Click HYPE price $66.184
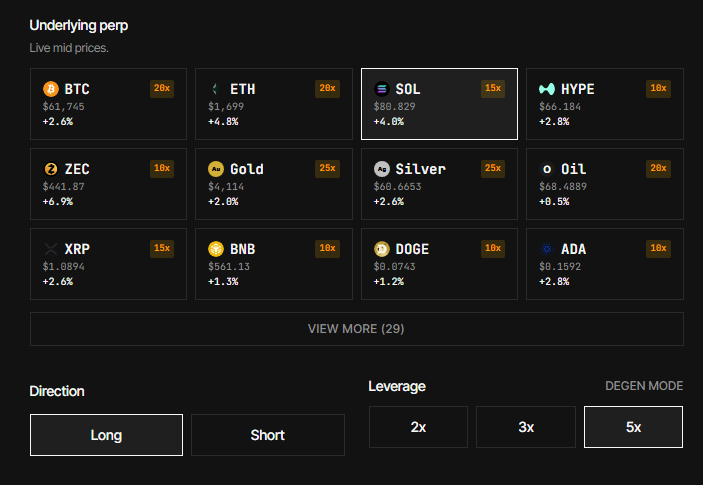 pos(560,107)
